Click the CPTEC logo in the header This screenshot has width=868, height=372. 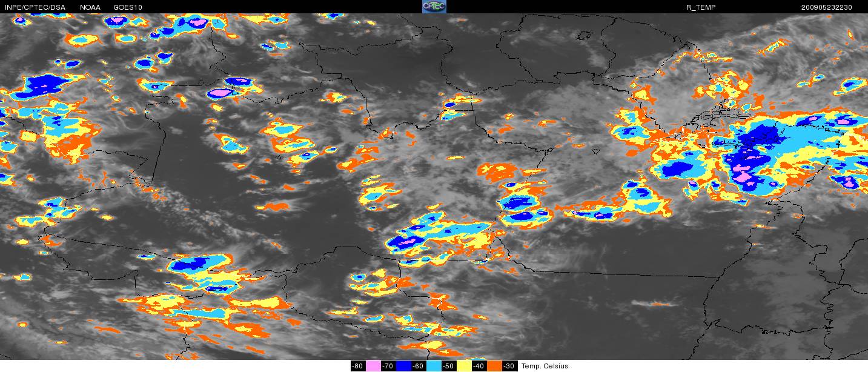click(434, 7)
